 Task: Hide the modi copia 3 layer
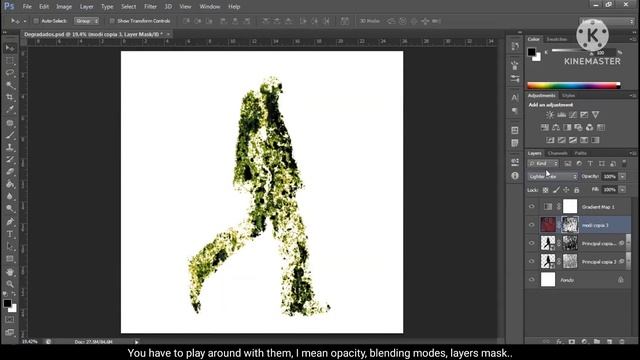(531, 225)
